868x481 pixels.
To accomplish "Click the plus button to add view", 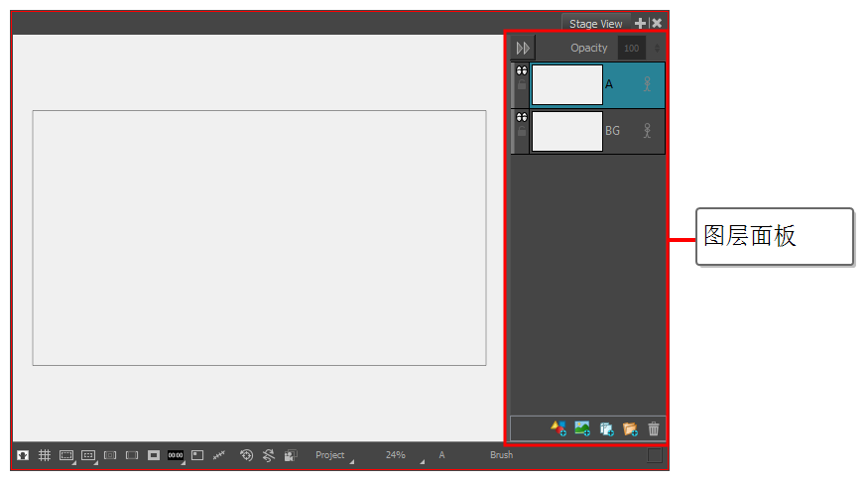I will pos(641,23).
